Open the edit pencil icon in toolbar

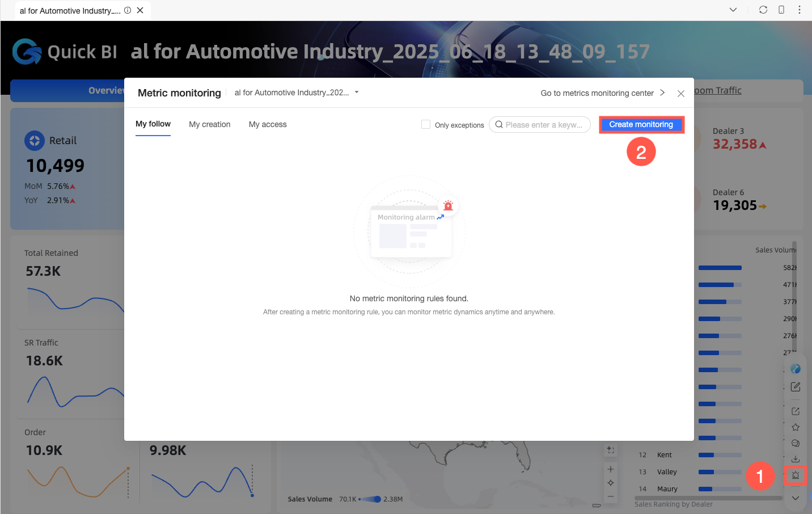pyautogui.click(x=796, y=387)
